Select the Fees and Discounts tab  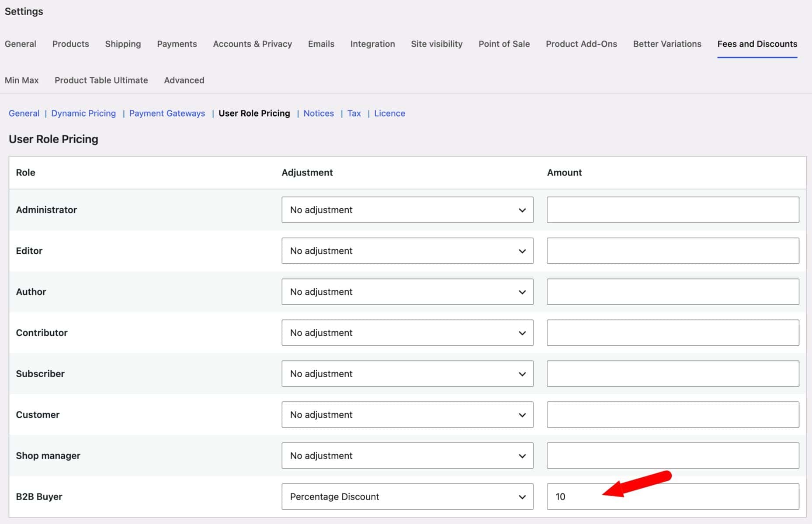coord(757,44)
